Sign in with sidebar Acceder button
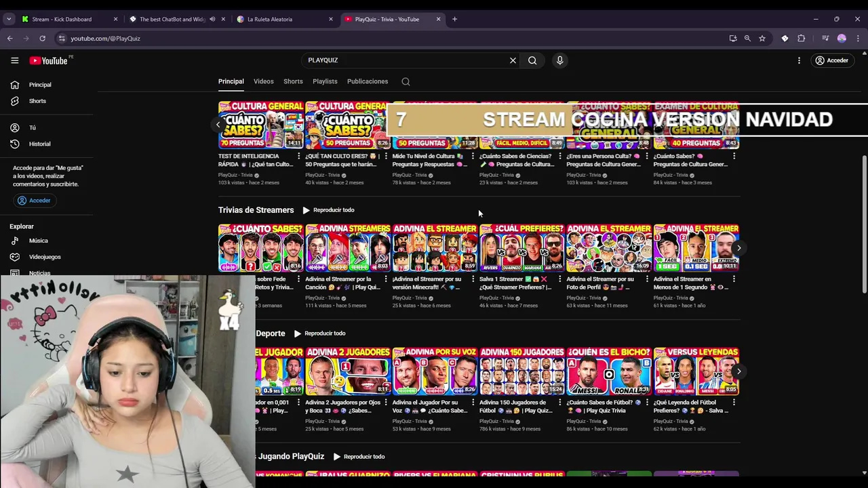 [34, 201]
